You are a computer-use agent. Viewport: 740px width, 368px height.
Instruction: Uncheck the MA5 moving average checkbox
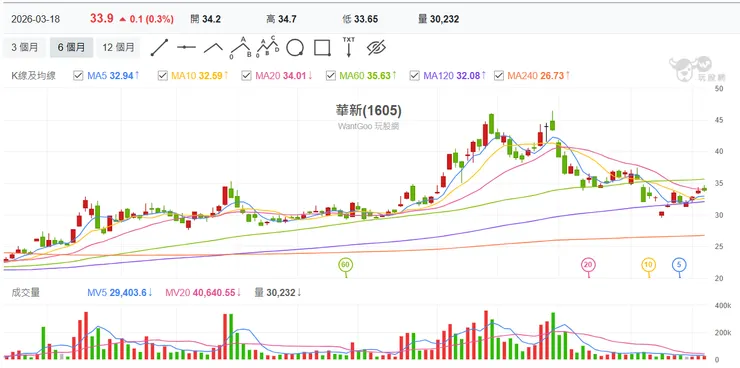(78, 75)
